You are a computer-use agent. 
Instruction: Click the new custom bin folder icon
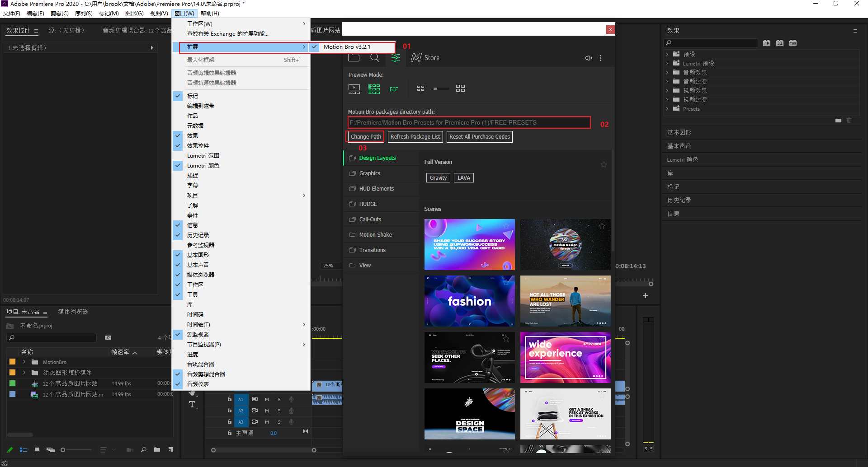coord(838,121)
